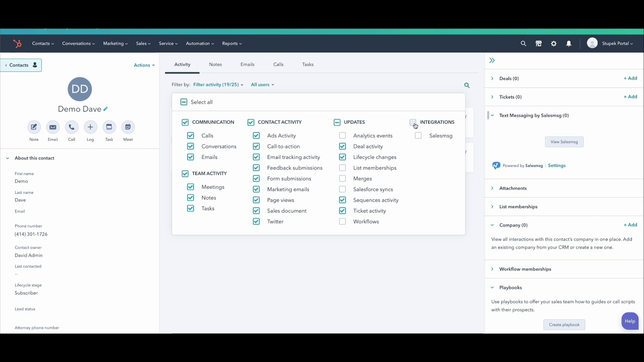This screenshot has width=644, height=362.
Task: Uncheck the Deal activity checkbox
Action: pos(343,146)
